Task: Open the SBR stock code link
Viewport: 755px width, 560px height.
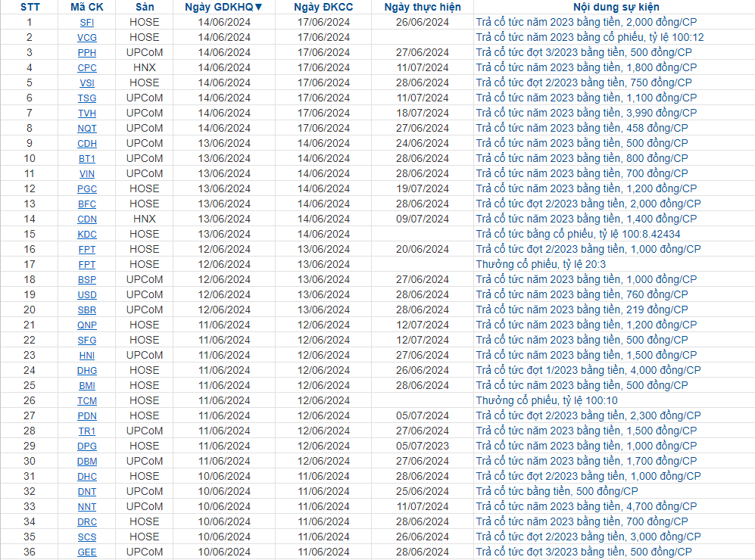Action: coord(86,310)
